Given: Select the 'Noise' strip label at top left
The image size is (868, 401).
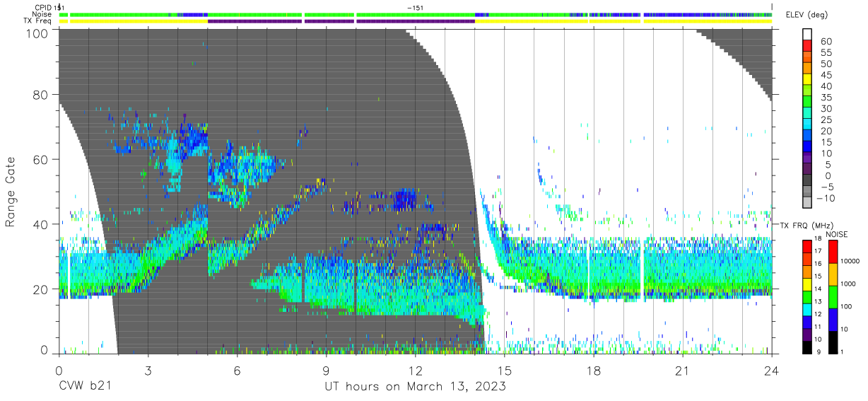Looking at the screenshot, I should point(42,14).
